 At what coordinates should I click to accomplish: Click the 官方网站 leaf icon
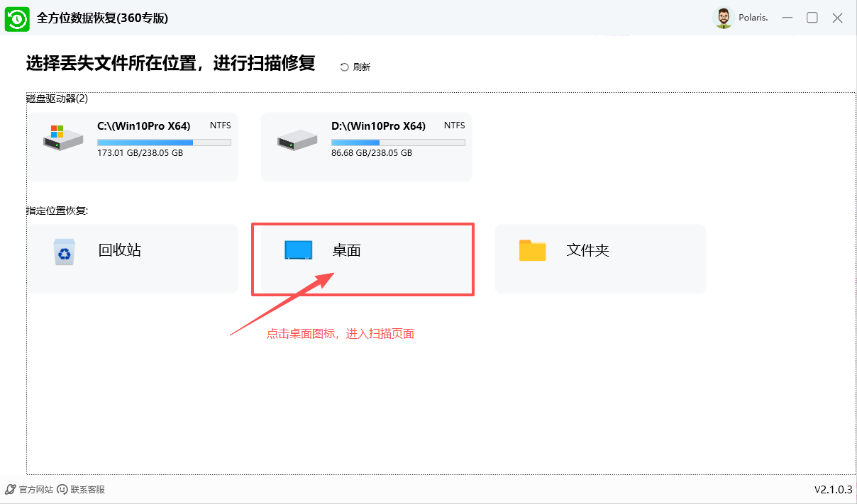(10, 489)
